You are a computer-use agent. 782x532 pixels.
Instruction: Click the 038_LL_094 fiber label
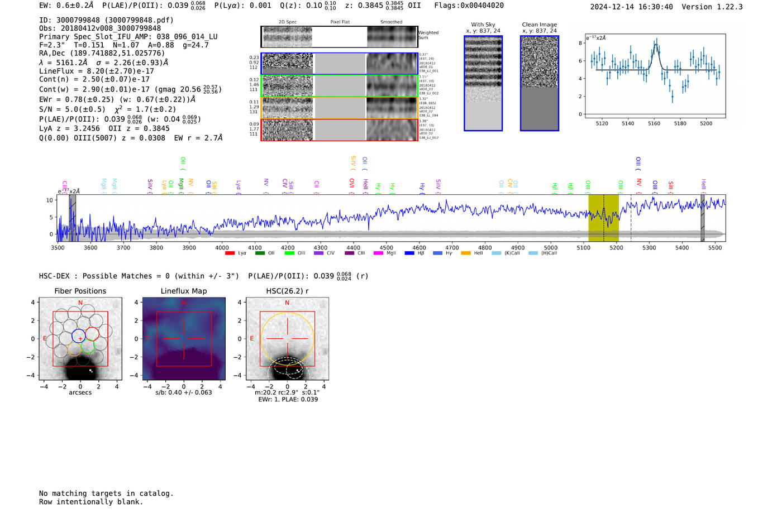click(x=429, y=116)
